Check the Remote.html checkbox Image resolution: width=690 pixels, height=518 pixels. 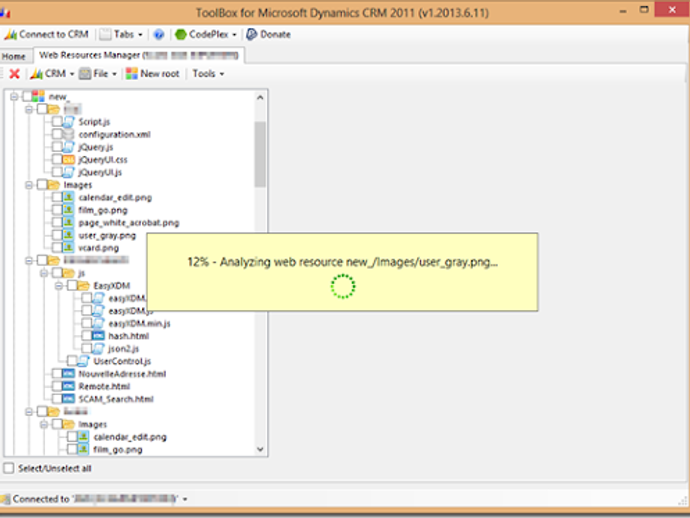point(57,386)
